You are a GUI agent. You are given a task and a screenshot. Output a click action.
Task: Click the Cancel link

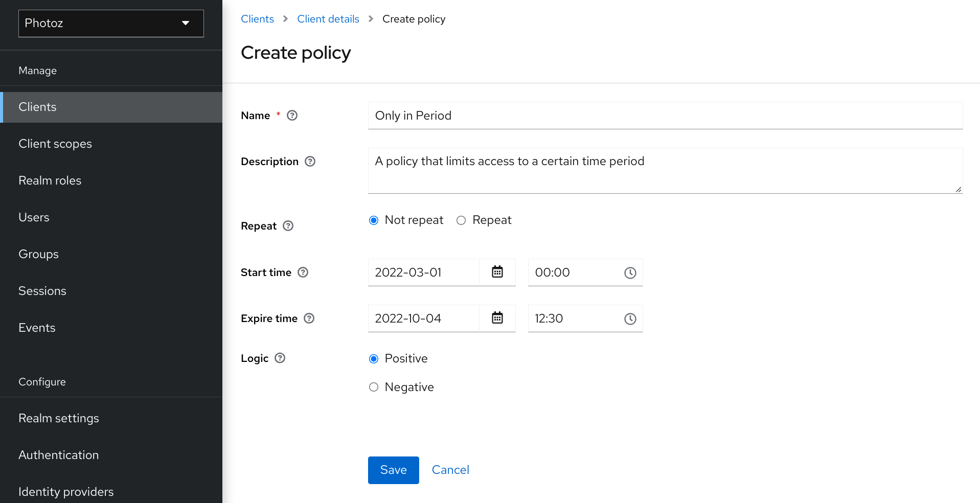(x=450, y=470)
